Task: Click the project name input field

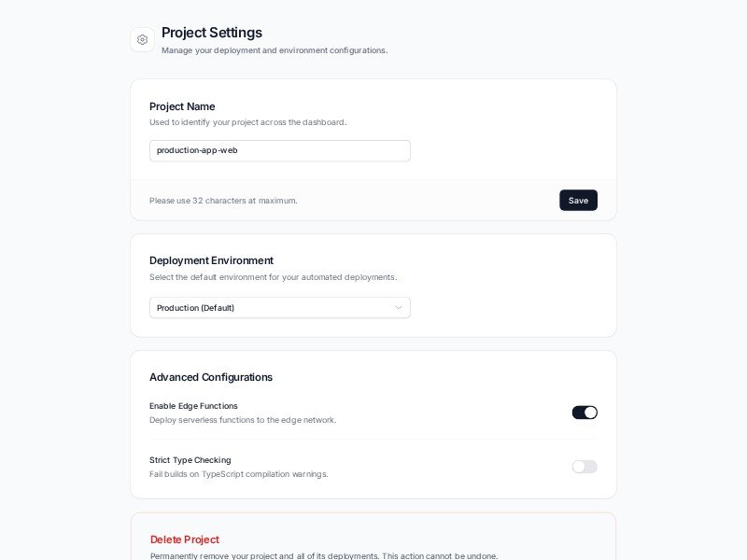Action: pos(279,150)
